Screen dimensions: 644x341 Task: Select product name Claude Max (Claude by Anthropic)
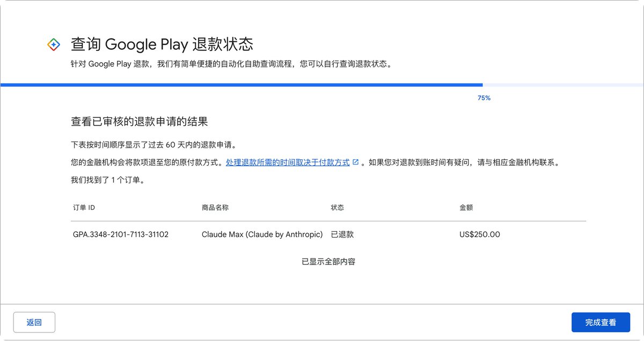[x=262, y=234]
